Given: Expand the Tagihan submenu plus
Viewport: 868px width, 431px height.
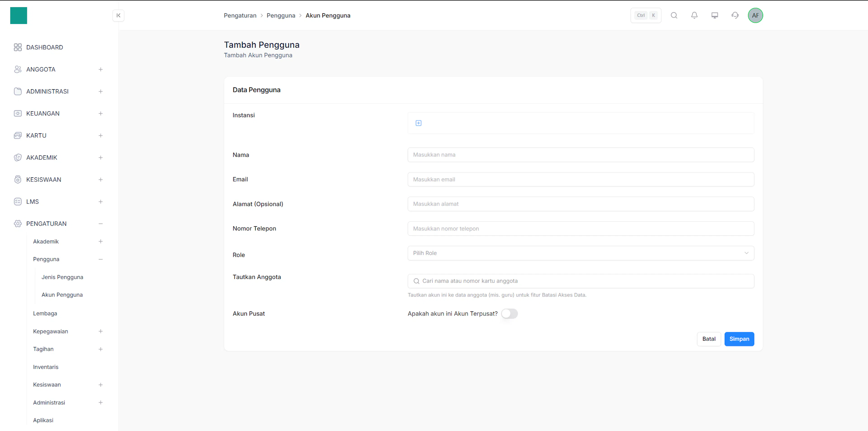Looking at the screenshot, I should coord(100,349).
